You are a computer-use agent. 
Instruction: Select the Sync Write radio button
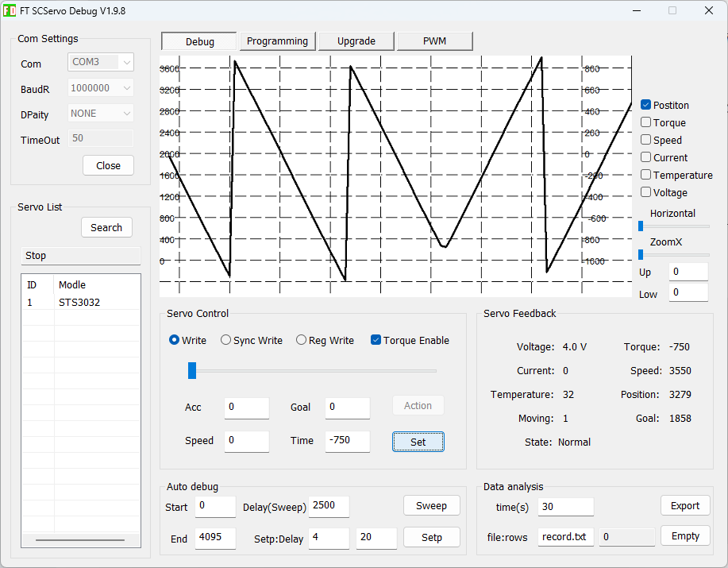[225, 340]
